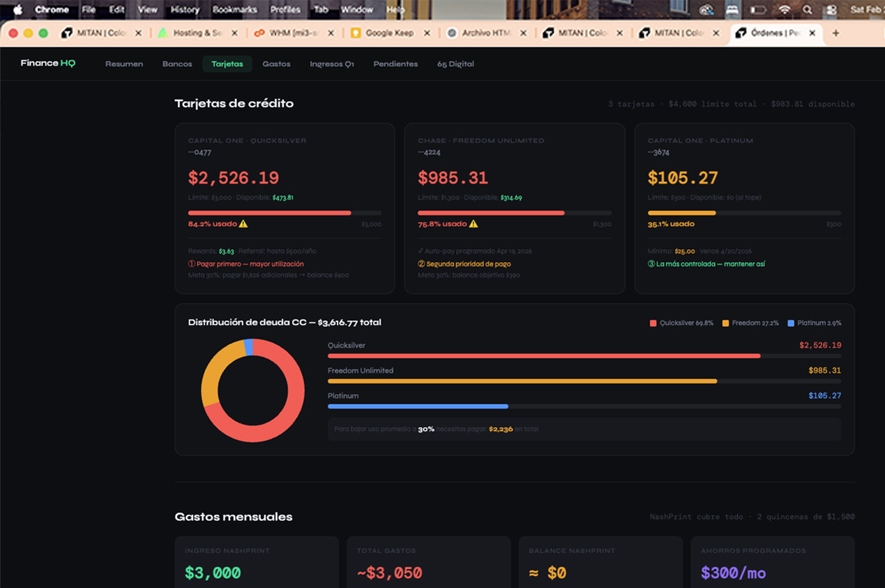The height and width of the screenshot is (588, 885).
Task: Click the battery status icon
Action: click(758, 10)
